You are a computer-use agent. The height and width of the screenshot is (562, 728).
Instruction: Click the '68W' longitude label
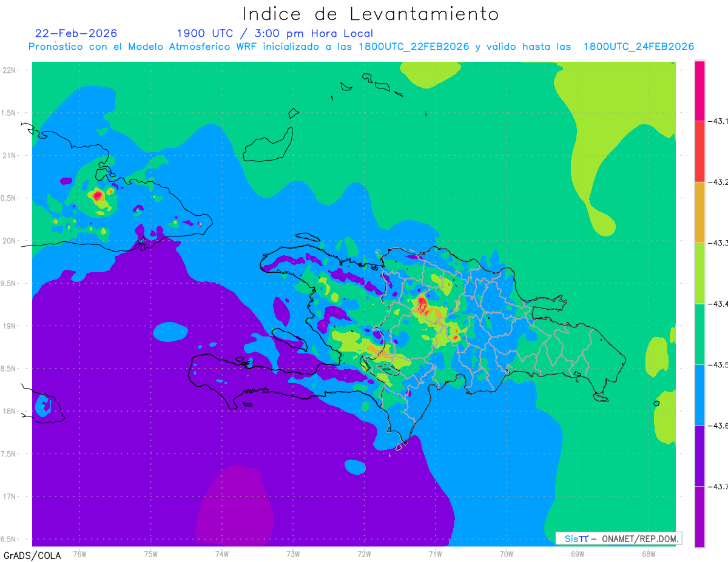[648, 554]
